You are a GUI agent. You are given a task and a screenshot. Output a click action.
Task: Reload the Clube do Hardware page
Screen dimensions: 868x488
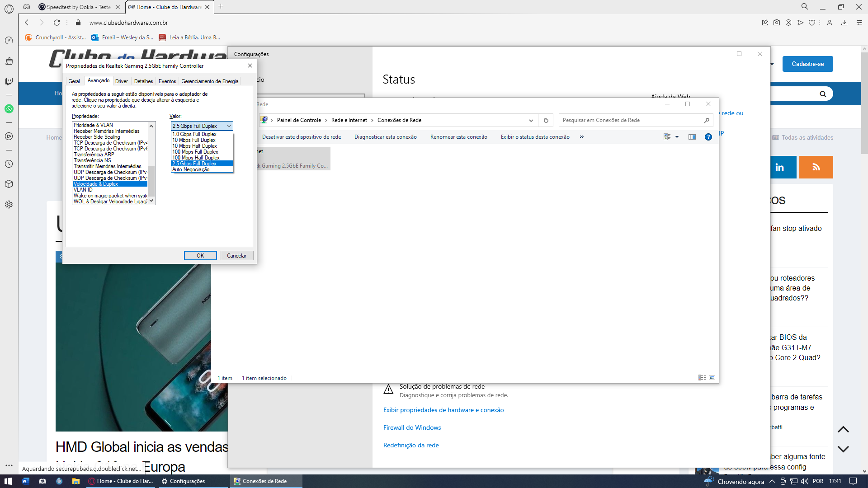[x=57, y=23]
